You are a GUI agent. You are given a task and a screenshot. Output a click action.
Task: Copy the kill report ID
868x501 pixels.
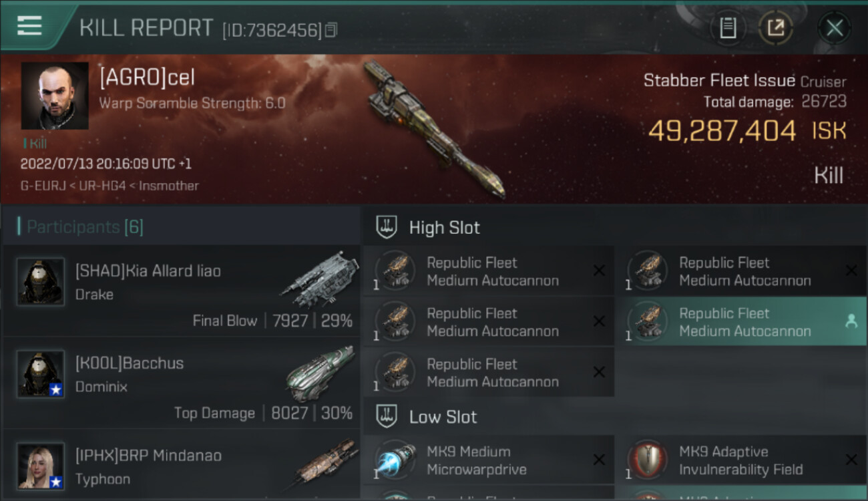tap(331, 29)
